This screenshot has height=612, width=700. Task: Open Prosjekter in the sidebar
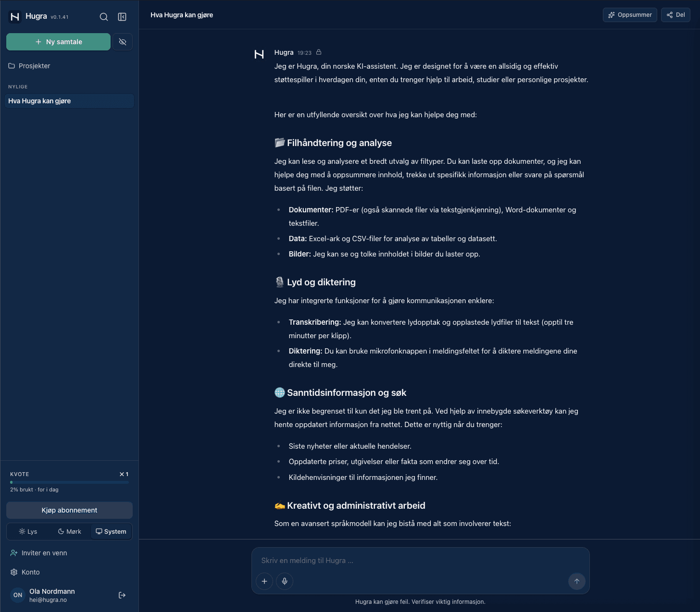pyautogui.click(x=29, y=66)
